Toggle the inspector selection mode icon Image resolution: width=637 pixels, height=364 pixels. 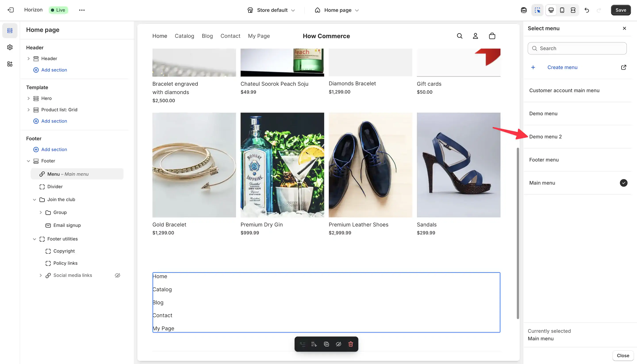click(x=537, y=10)
